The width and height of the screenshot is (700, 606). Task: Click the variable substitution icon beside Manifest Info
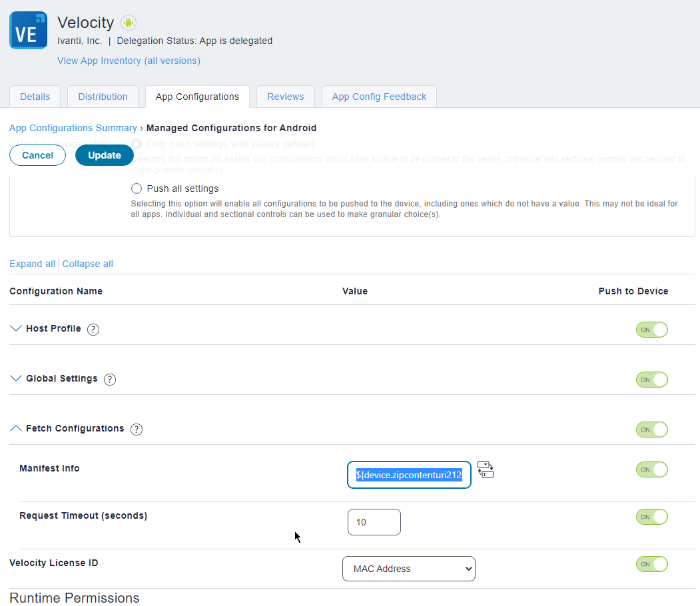point(486,470)
